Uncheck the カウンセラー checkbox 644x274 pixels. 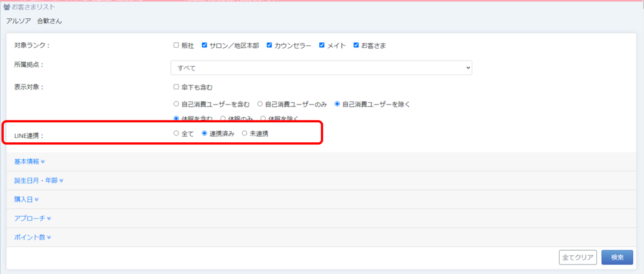[270, 45]
